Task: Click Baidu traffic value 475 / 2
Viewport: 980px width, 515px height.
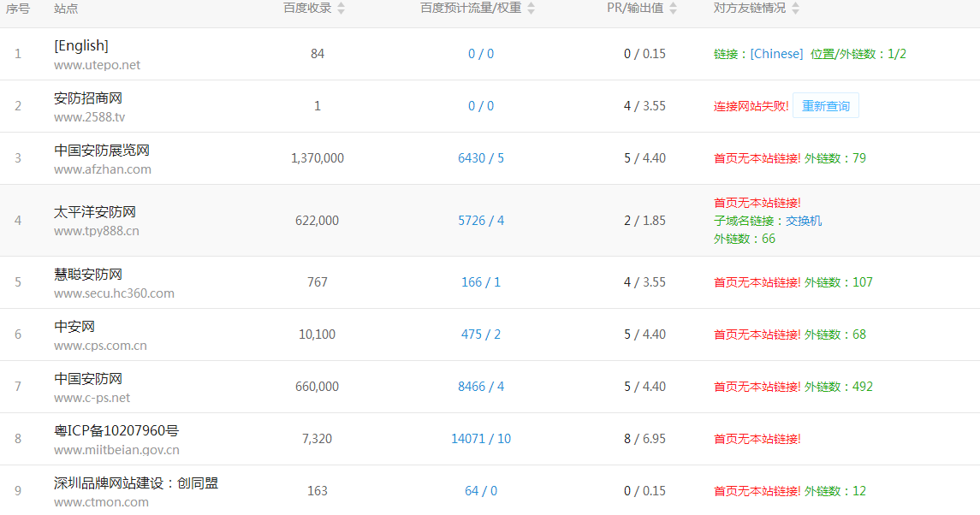Action: 480,334
